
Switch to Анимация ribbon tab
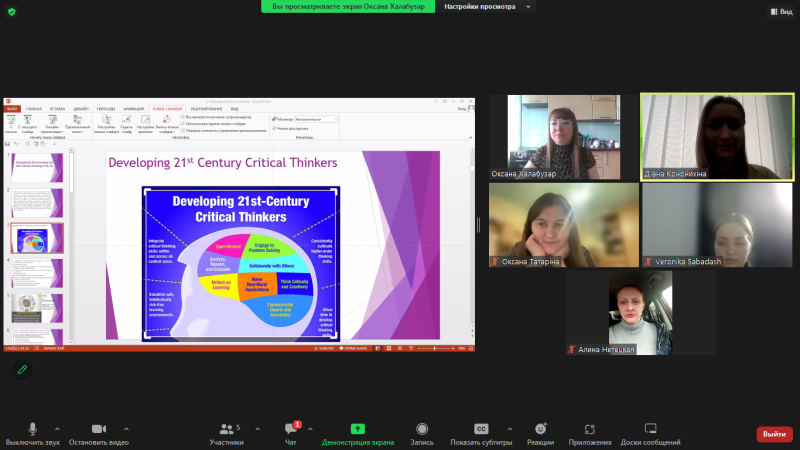pos(133,109)
